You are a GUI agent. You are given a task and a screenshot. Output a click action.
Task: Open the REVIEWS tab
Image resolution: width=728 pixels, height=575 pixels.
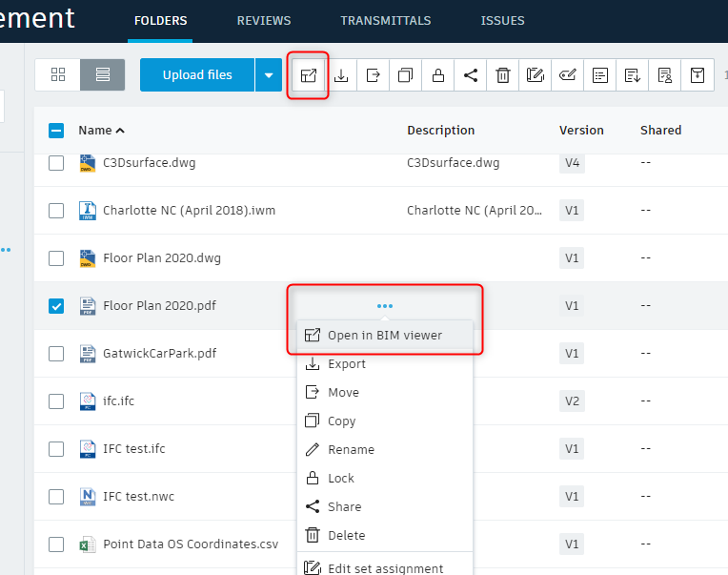(264, 21)
